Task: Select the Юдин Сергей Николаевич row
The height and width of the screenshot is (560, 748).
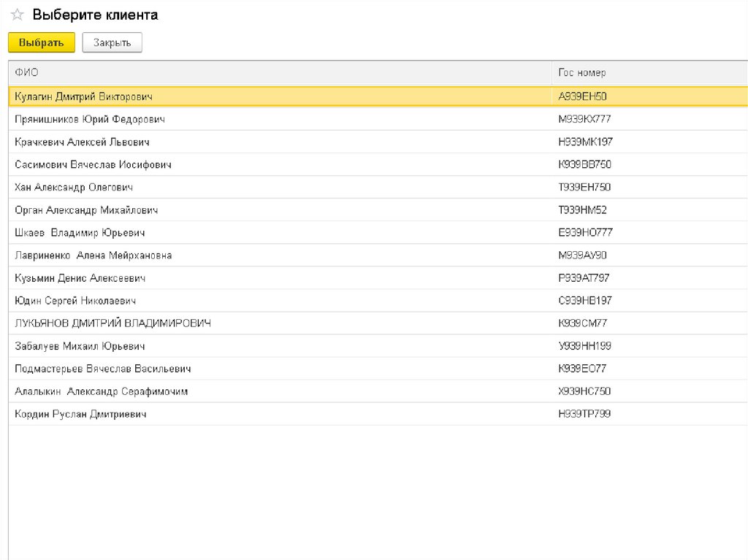Action: 75,301
